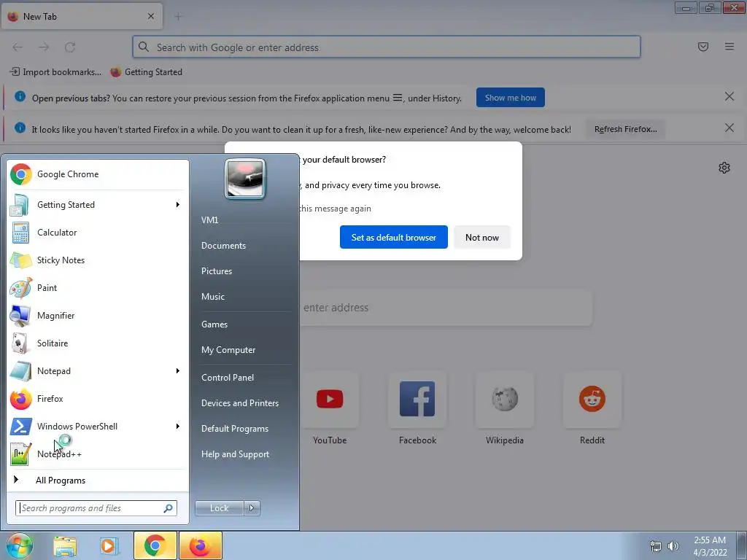Open Import bookmarks toolbar link
The image size is (747, 560).
point(55,72)
